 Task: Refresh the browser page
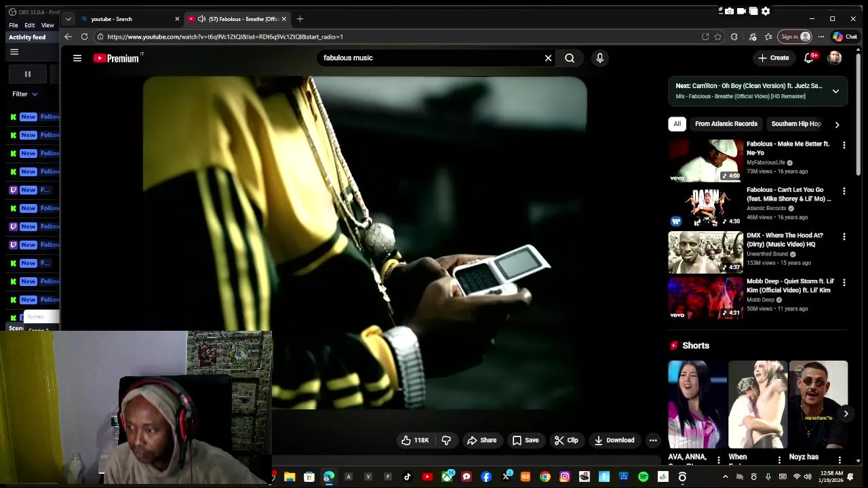[84, 37]
